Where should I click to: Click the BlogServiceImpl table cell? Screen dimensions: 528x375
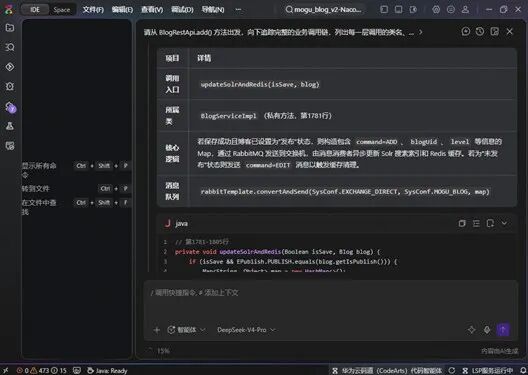pos(353,115)
